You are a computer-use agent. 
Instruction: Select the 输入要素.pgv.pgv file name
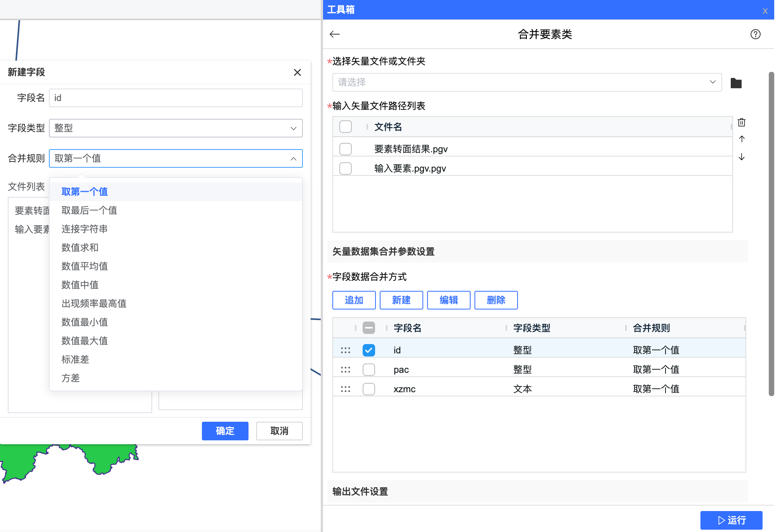[x=410, y=169]
